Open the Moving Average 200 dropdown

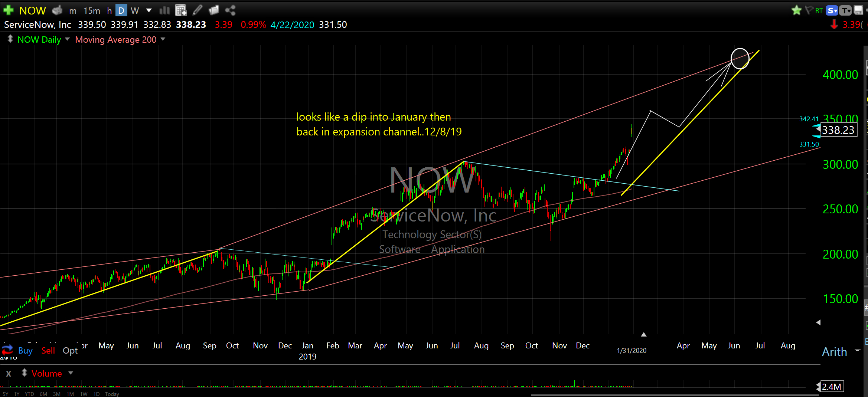163,39
